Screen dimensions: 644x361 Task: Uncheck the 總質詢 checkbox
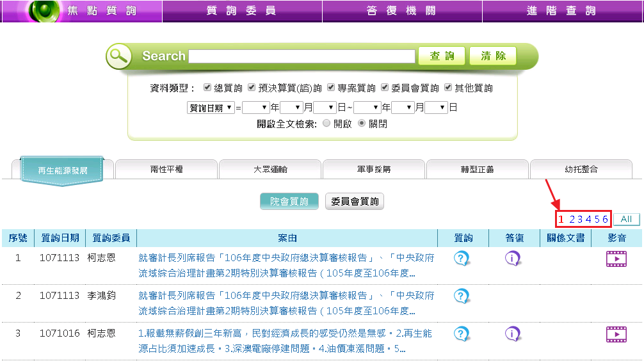click(x=207, y=88)
